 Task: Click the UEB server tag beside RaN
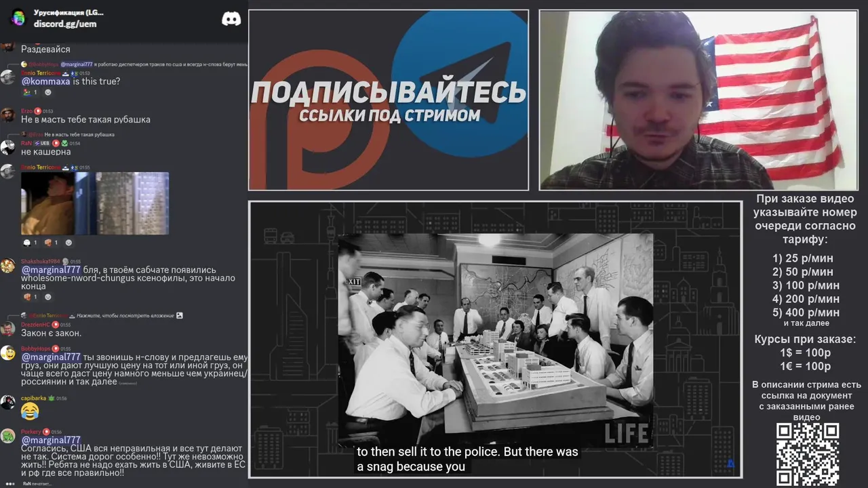pyautogui.click(x=43, y=143)
